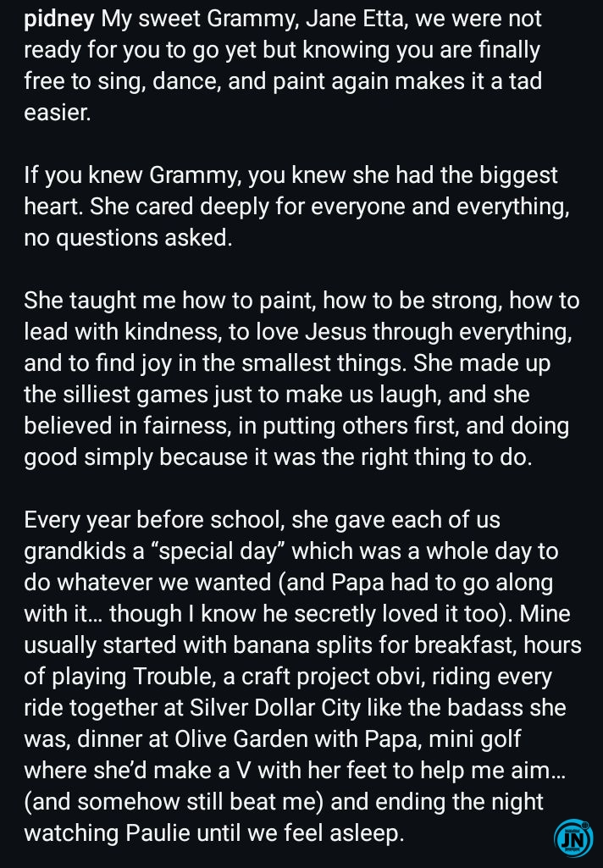Click the words "Silver Dollar City"

pyautogui.click(x=275, y=707)
